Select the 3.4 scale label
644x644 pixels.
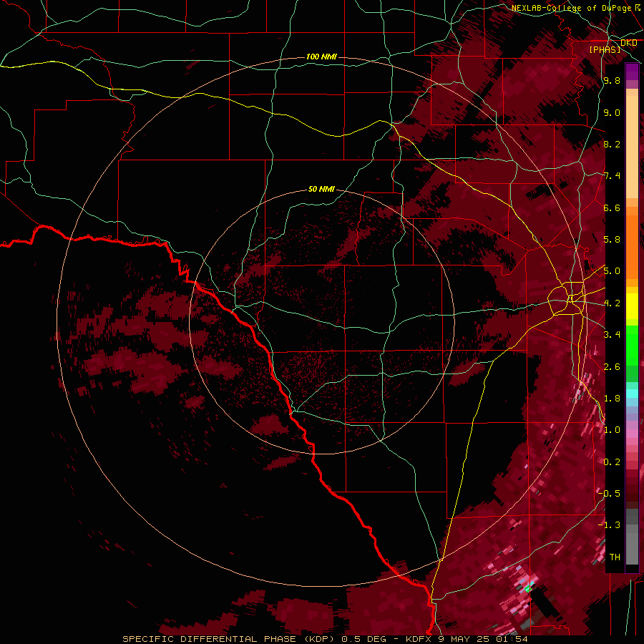tap(612, 335)
